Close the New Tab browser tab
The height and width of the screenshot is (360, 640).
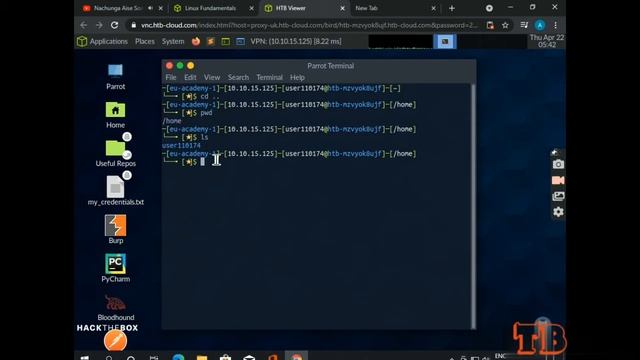[x=433, y=8]
